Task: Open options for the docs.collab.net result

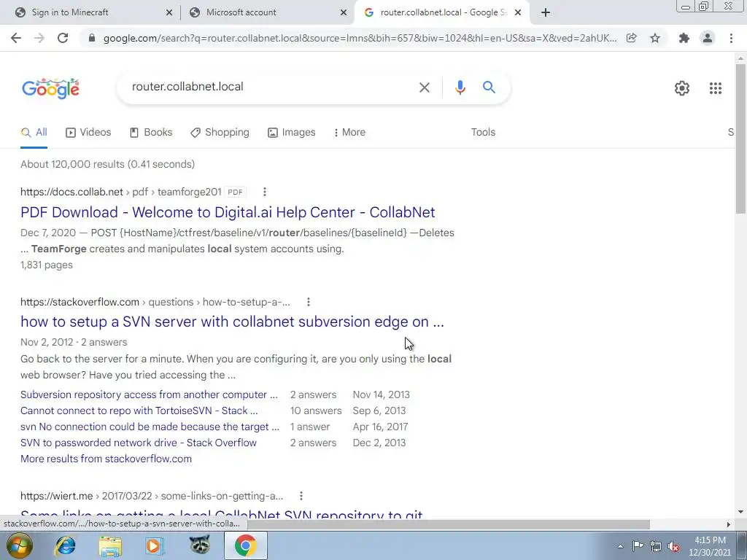Action: tap(264, 192)
